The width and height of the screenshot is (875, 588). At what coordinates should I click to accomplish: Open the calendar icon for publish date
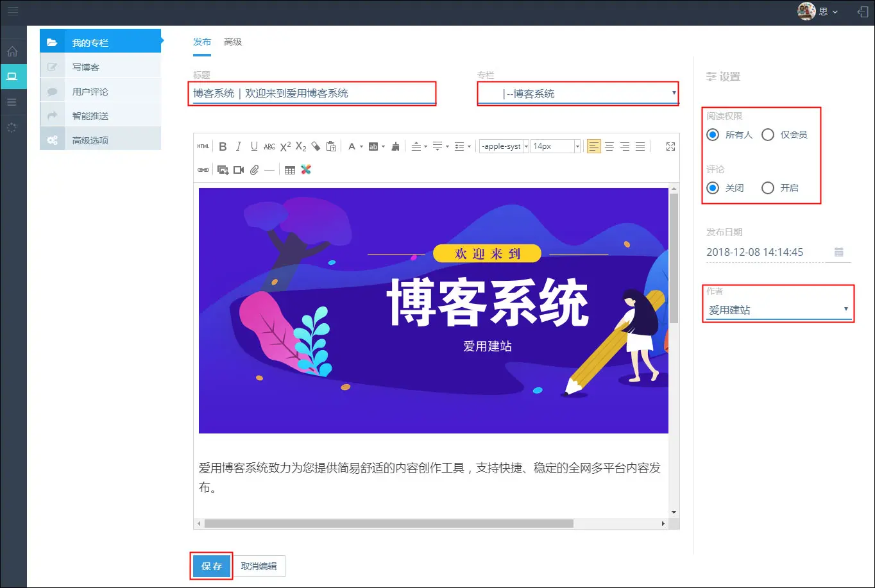pyautogui.click(x=838, y=253)
